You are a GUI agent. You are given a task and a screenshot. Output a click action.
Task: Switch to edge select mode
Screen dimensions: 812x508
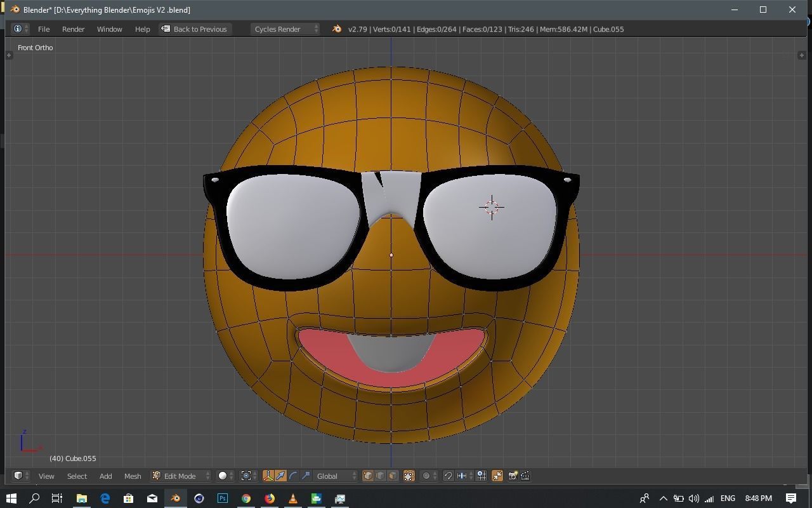(381, 476)
